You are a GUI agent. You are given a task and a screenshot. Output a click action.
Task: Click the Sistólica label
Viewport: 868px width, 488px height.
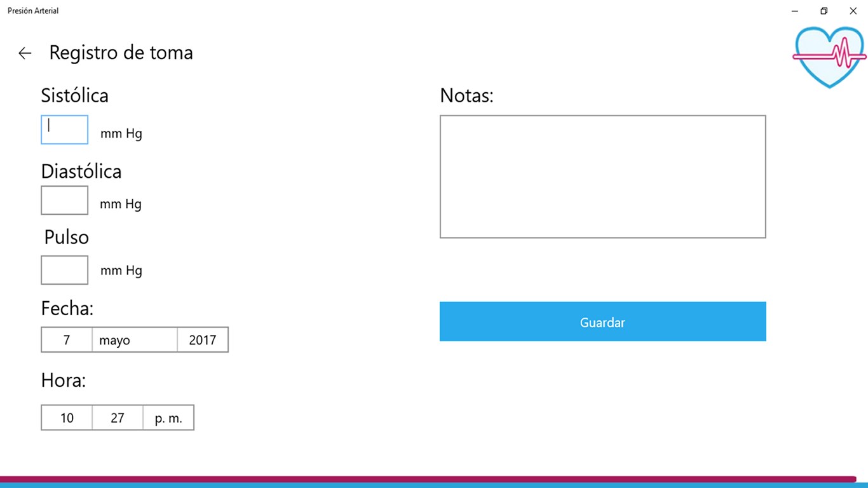tap(74, 95)
